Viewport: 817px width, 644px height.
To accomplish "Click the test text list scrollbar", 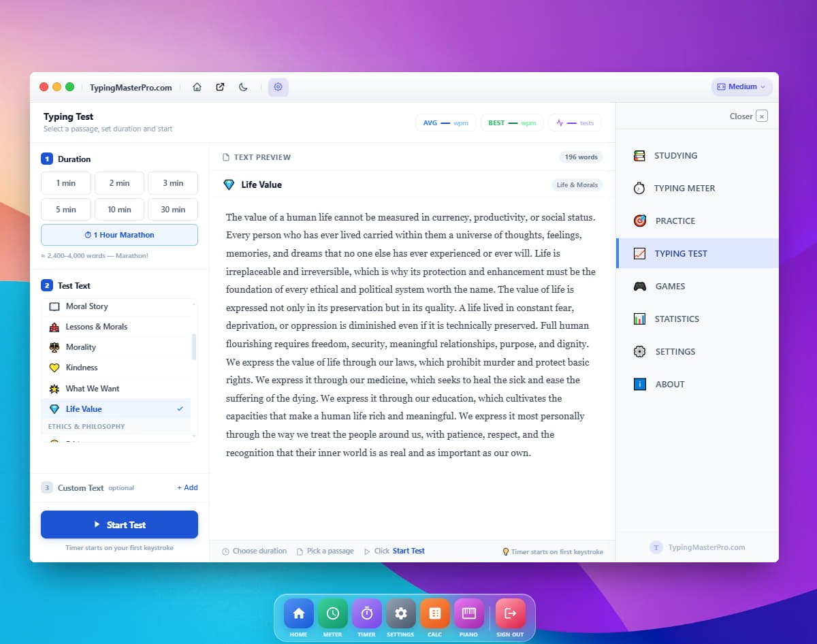I will coord(194,347).
